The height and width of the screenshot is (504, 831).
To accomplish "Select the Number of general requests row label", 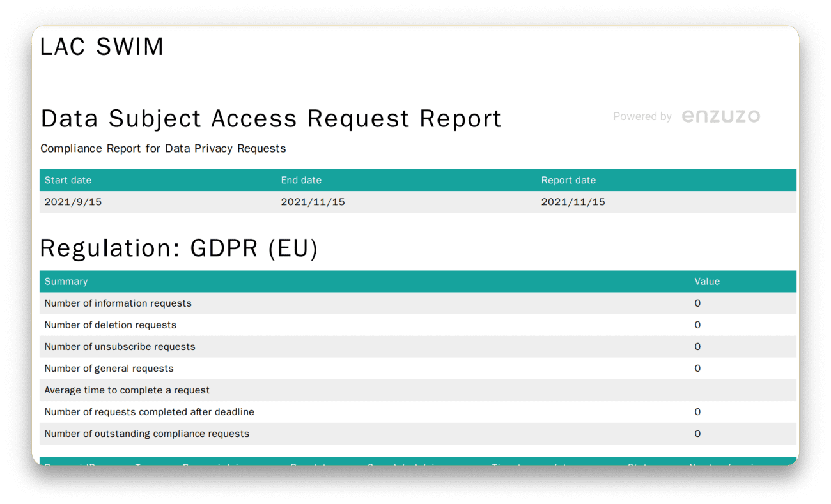I will [109, 369].
